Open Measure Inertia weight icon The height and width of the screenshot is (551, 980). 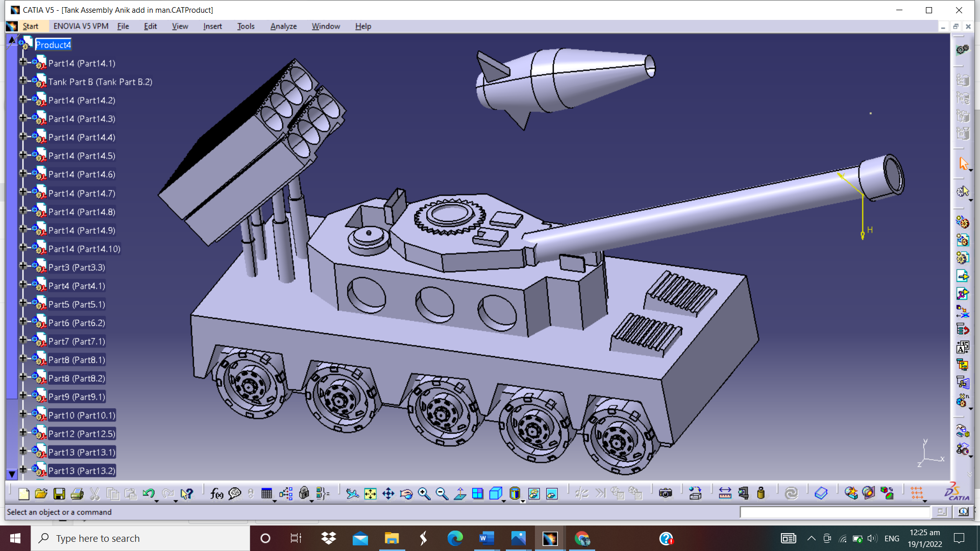(761, 493)
